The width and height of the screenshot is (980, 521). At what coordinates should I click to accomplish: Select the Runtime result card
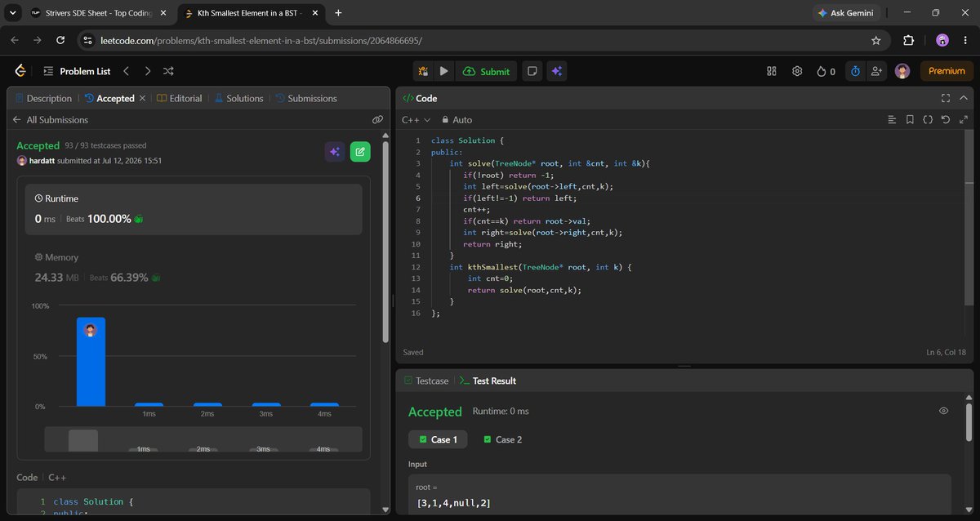(194, 209)
